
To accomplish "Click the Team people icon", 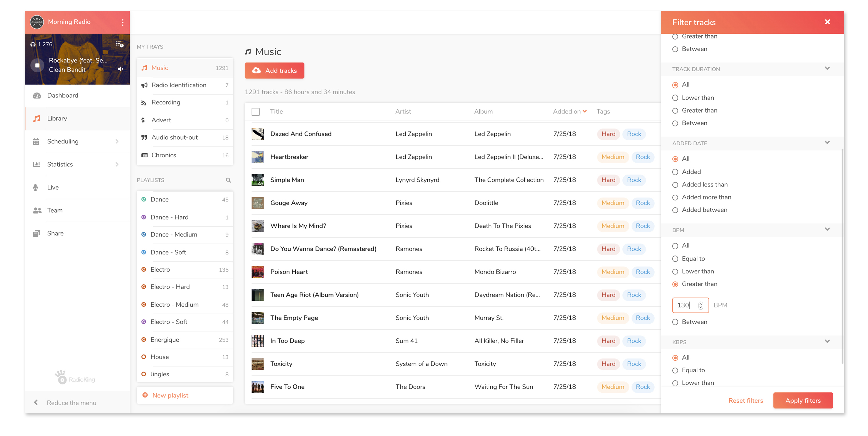I will pyautogui.click(x=37, y=211).
